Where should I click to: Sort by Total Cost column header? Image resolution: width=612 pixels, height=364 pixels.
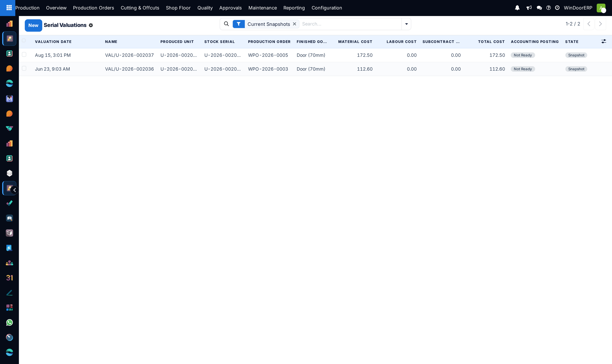[x=491, y=42]
